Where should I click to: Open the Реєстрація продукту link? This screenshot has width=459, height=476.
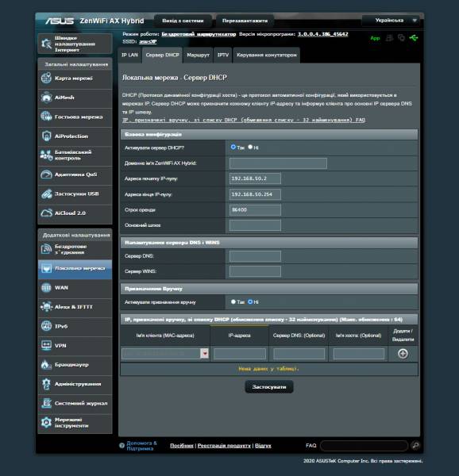pos(224,446)
